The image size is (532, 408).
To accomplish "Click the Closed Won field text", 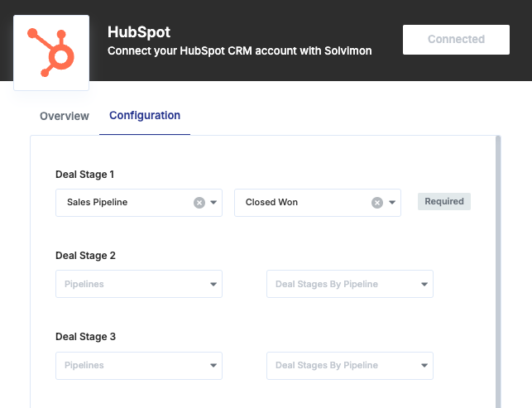I will click(x=271, y=202).
